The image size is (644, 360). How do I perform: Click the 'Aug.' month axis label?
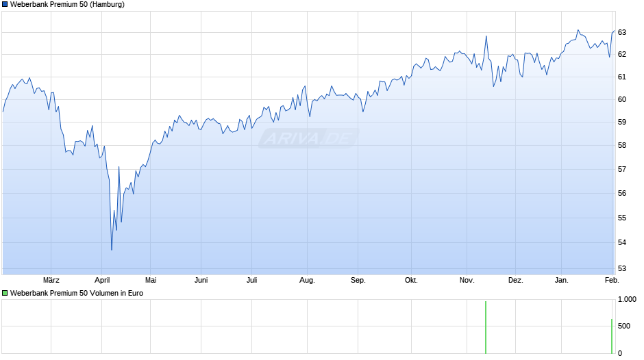coord(307,280)
